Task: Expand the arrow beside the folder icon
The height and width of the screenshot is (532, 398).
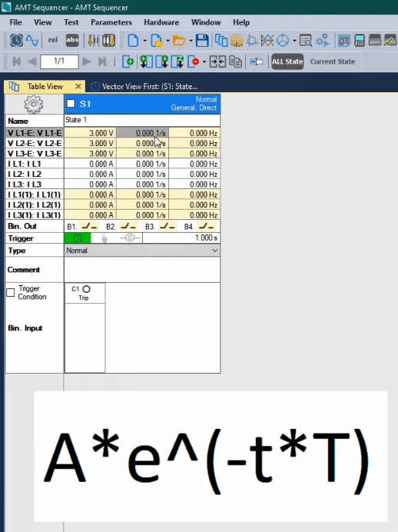Action: coord(191,41)
